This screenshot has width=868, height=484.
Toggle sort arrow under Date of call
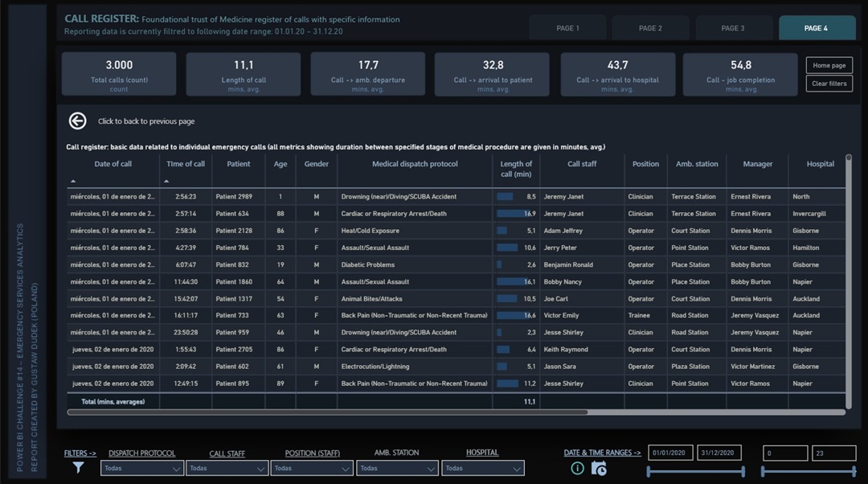point(74,182)
